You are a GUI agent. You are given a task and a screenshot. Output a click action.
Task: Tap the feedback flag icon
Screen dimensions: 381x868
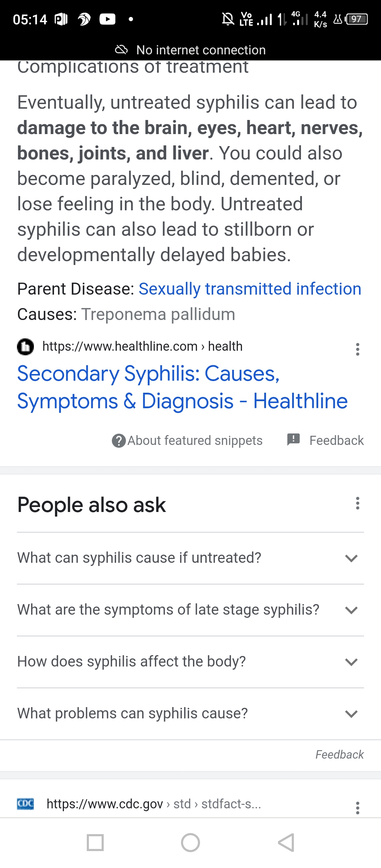click(x=293, y=440)
